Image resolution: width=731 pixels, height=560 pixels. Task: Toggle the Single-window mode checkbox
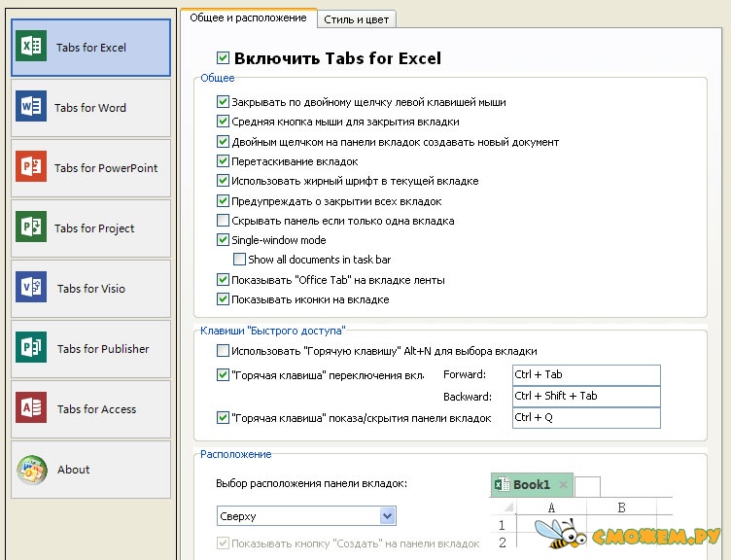coord(223,240)
